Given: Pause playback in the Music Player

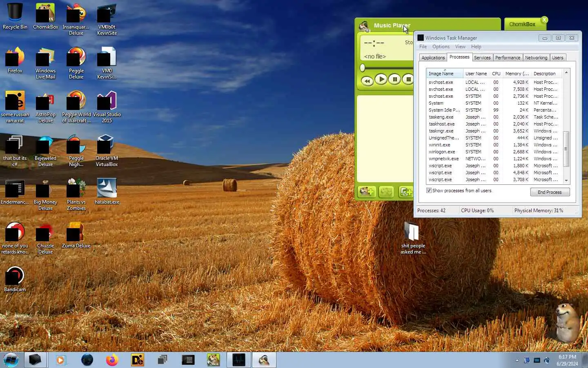Looking at the screenshot, I should 395,79.
